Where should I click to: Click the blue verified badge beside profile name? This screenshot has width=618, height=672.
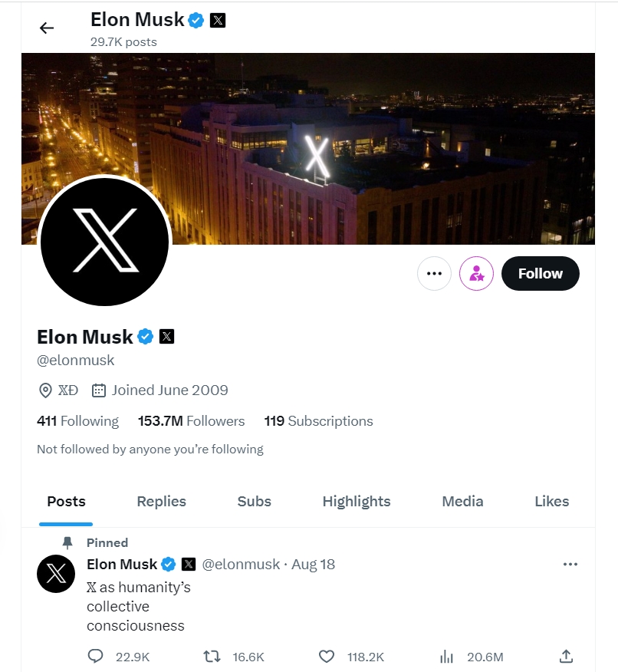tap(146, 336)
